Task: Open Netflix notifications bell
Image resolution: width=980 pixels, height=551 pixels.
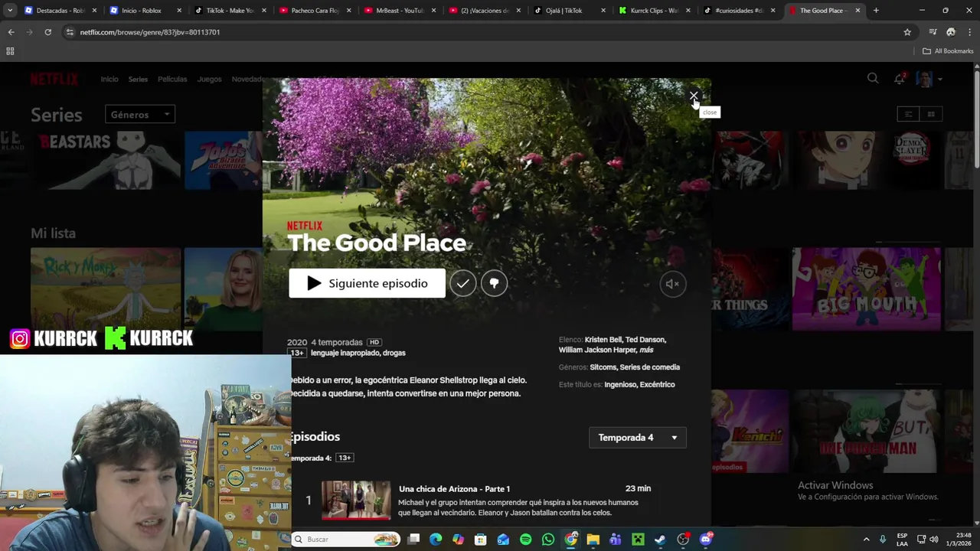Action: click(900, 78)
